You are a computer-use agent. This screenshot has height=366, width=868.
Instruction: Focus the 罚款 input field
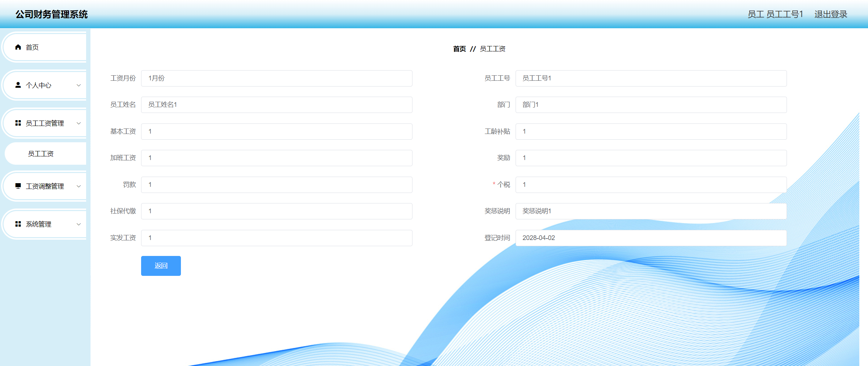[x=277, y=185]
